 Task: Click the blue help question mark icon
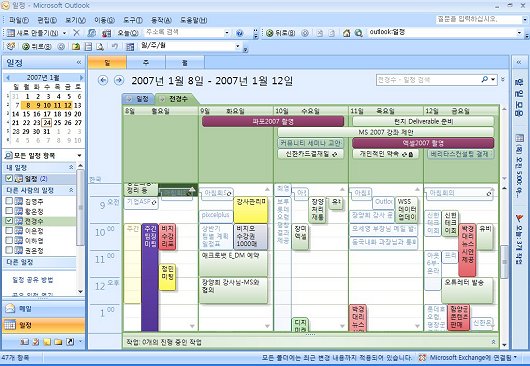tap(239, 33)
